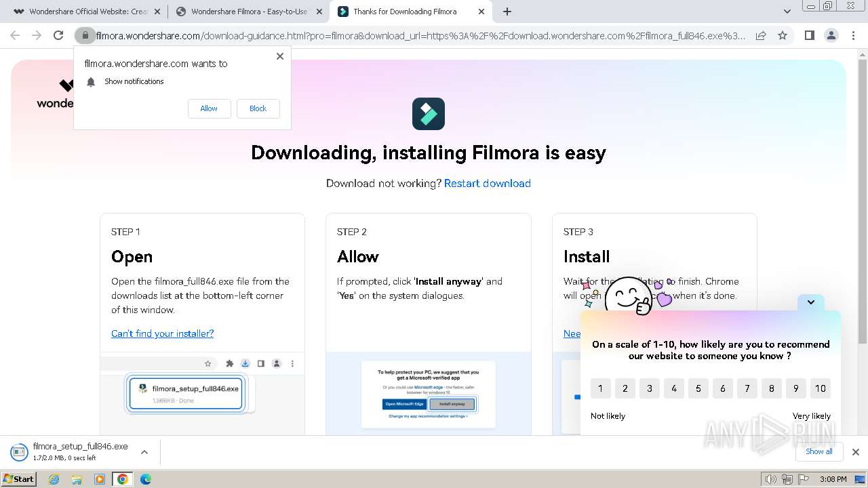This screenshot has height=488, width=868.
Task: Rate 8 on the recommendation scale
Action: pyautogui.click(x=771, y=388)
